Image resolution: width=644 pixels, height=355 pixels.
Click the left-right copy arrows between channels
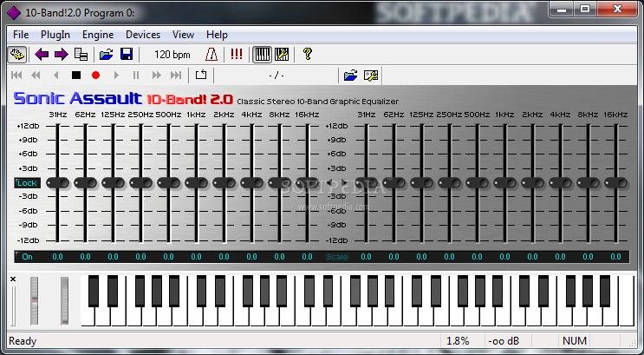click(x=337, y=182)
